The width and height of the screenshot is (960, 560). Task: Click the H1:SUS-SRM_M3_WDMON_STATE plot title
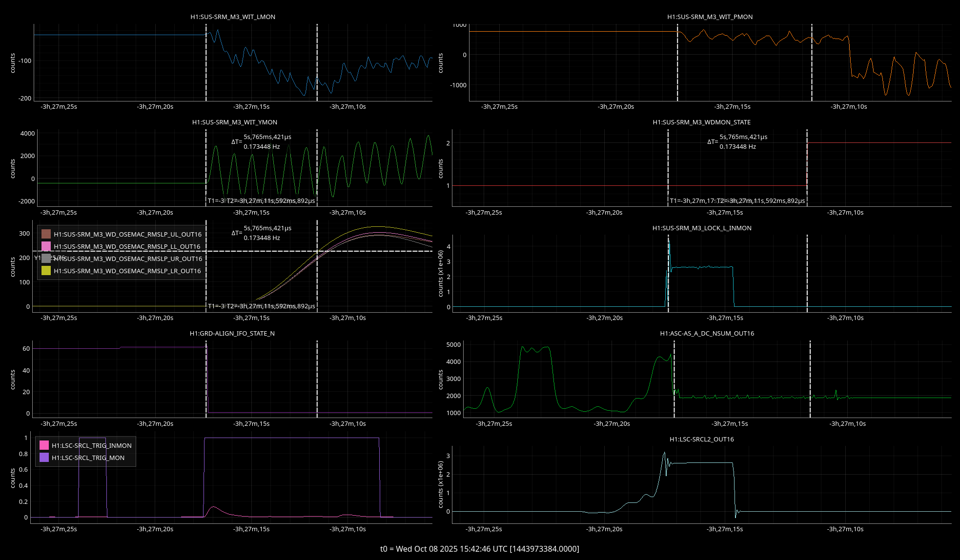701,122
